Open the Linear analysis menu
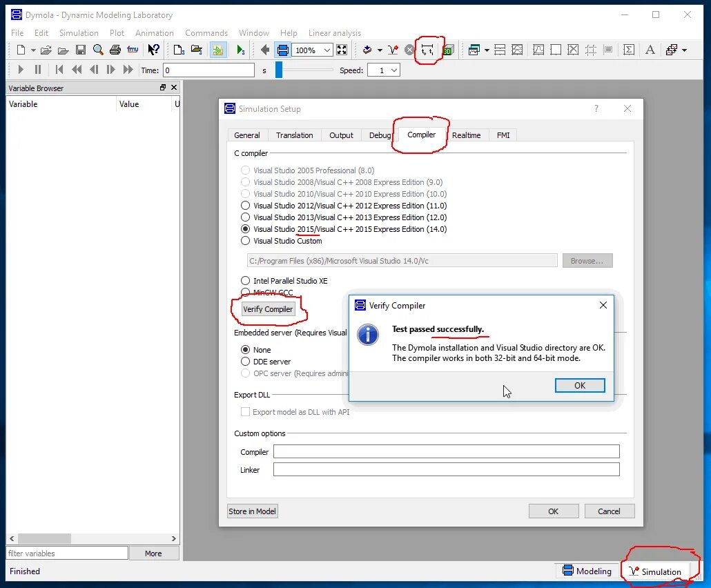 click(335, 32)
